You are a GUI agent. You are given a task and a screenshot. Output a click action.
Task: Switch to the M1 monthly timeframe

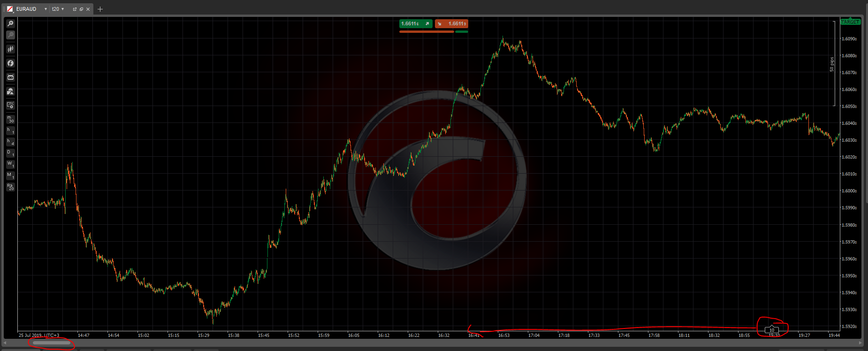tap(10, 175)
